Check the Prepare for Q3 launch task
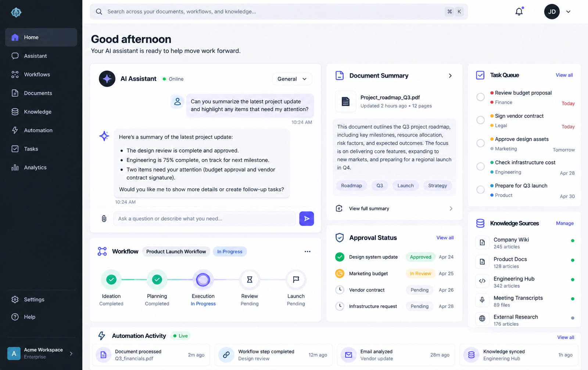The image size is (588, 370). pyautogui.click(x=480, y=190)
